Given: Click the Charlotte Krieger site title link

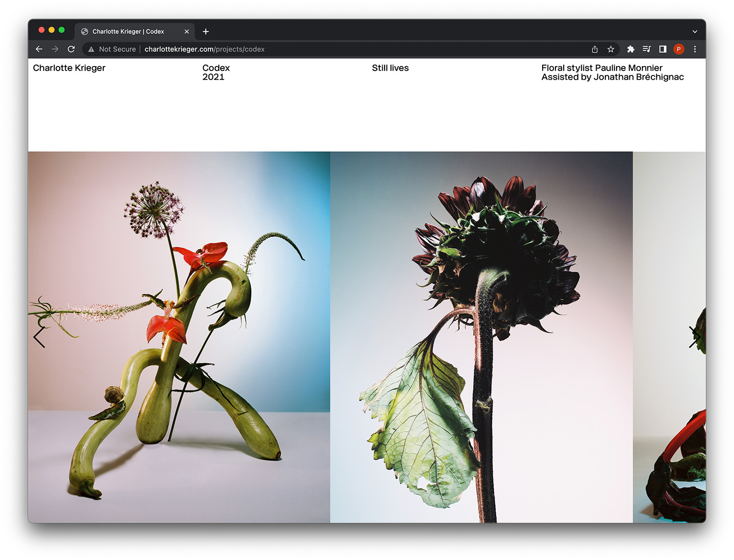Looking at the screenshot, I should (x=69, y=68).
